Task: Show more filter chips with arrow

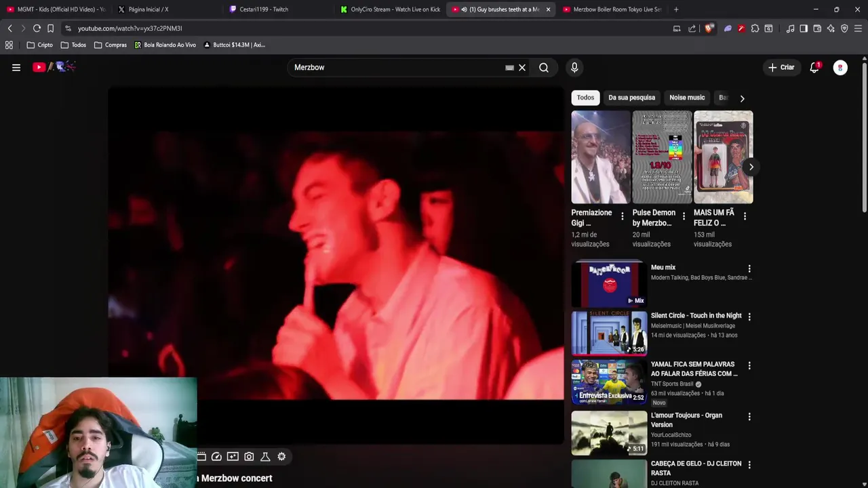Action: point(742,98)
